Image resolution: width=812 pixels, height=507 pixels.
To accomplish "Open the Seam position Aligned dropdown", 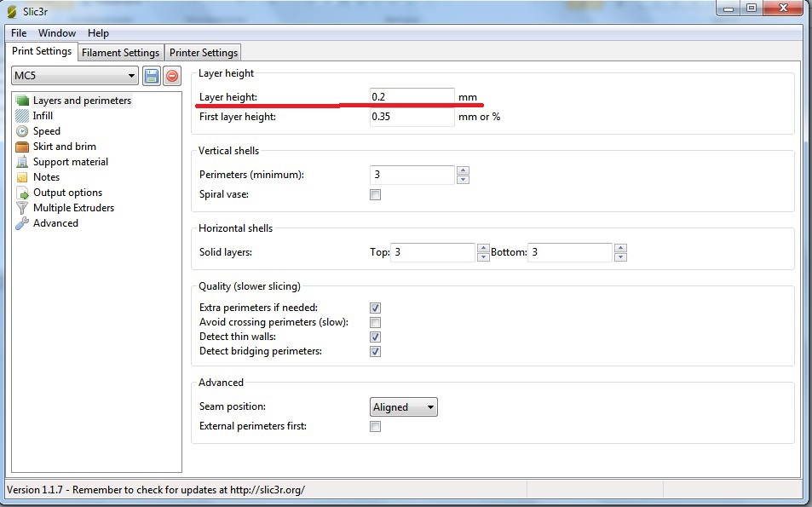I will [403, 407].
